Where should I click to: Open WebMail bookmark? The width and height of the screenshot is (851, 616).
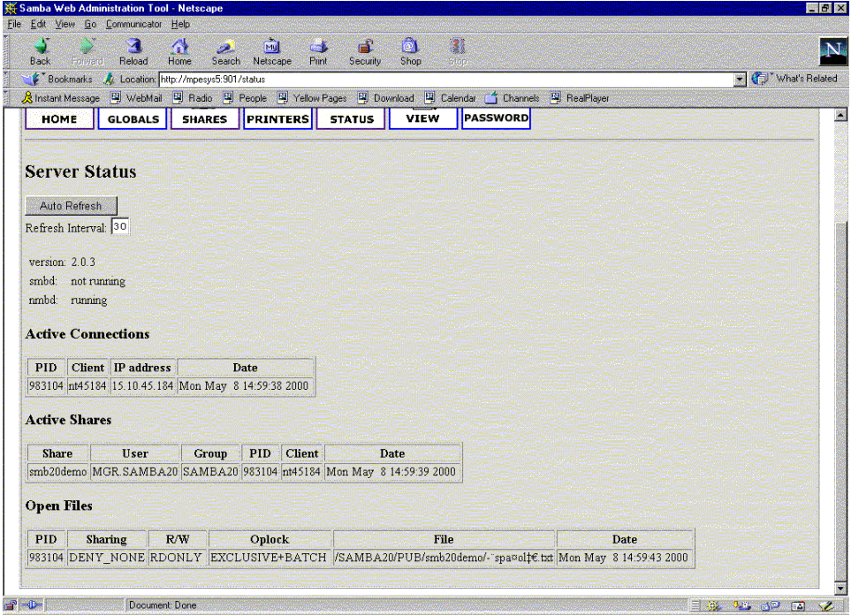click(x=137, y=98)
